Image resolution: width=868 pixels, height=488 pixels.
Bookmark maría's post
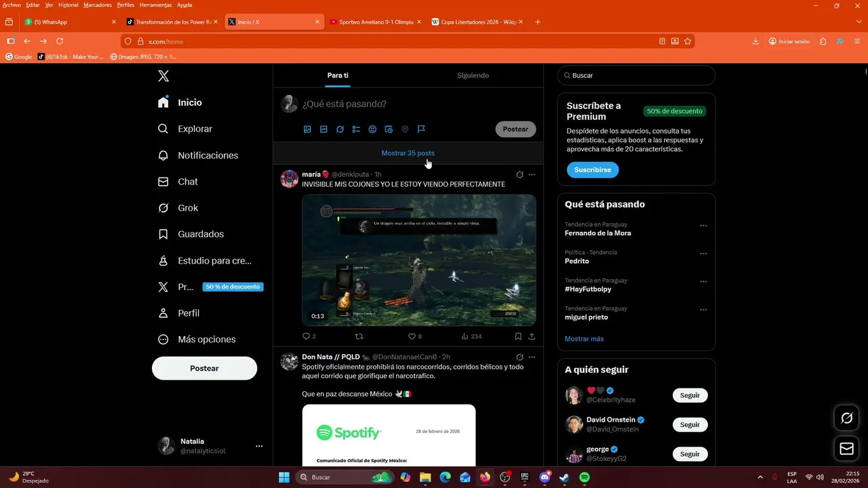click(518, 336)
